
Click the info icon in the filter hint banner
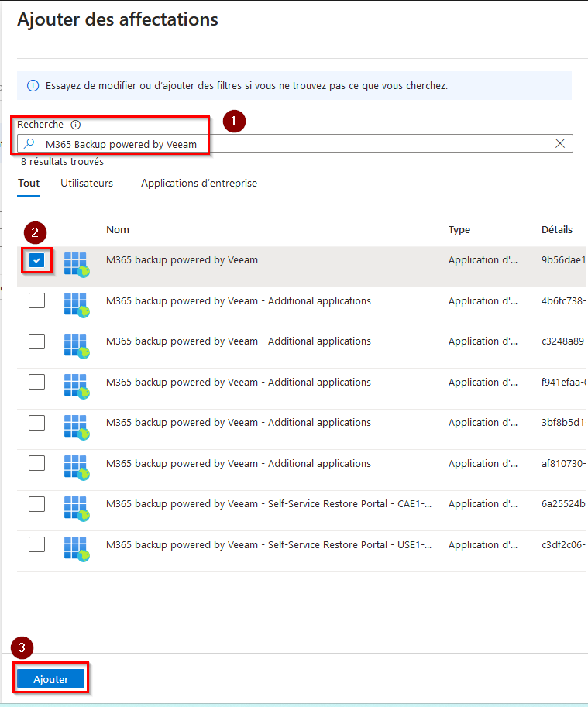33,86
